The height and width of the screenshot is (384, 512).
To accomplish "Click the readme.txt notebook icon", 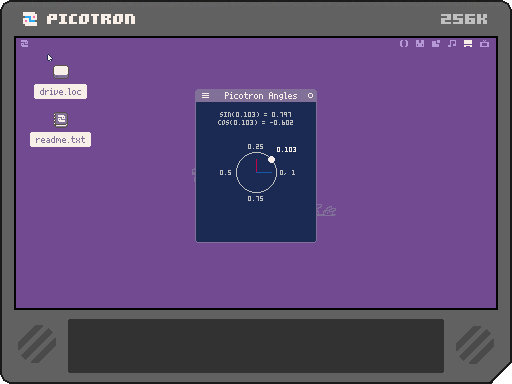I will click(61, 120).
